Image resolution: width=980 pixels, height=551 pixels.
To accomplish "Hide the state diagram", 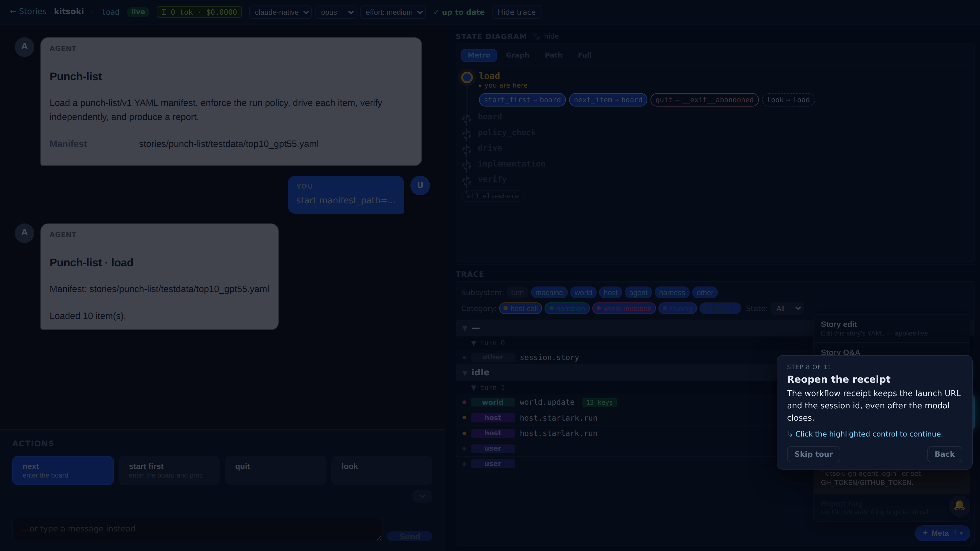I will (551, 36).
